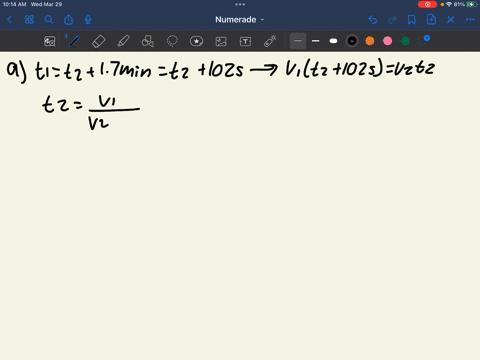Select the Eraser tool

click(98, 41)
